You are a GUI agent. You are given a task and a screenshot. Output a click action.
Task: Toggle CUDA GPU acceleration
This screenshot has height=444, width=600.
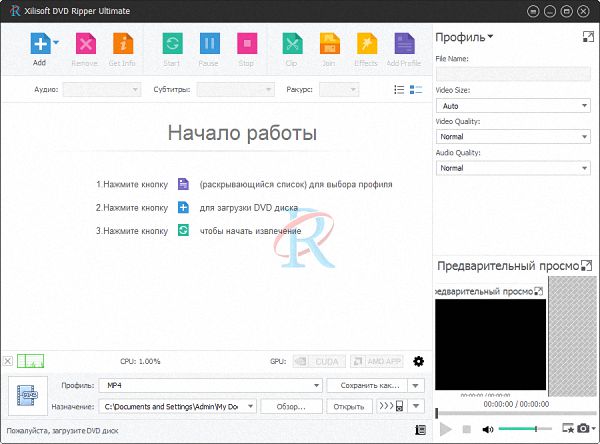pos(318,361)
